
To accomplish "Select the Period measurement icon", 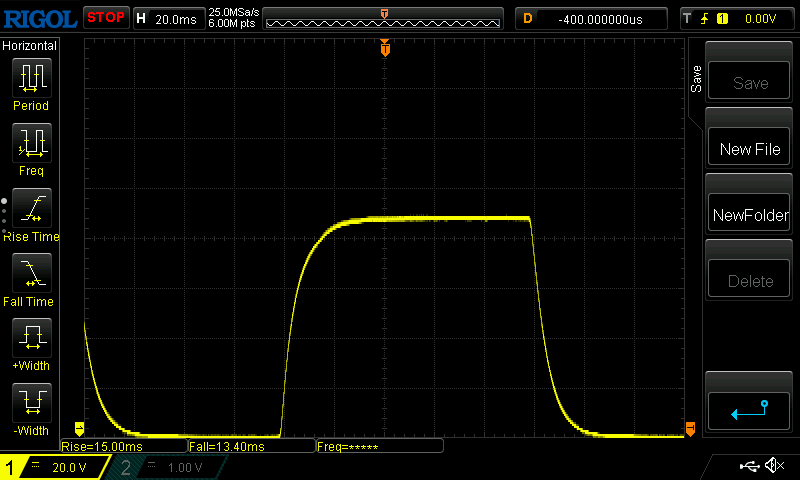I will [32, 78].
